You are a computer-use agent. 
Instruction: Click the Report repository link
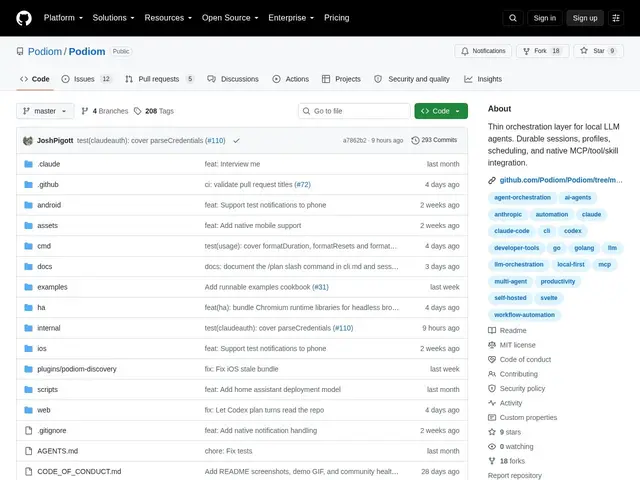point(514,476)
